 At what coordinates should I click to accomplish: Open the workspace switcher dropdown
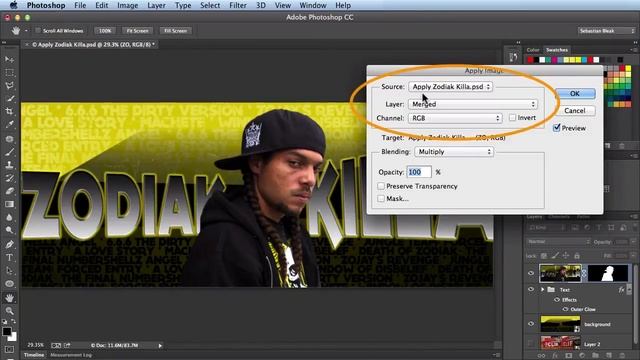(607, 31)
